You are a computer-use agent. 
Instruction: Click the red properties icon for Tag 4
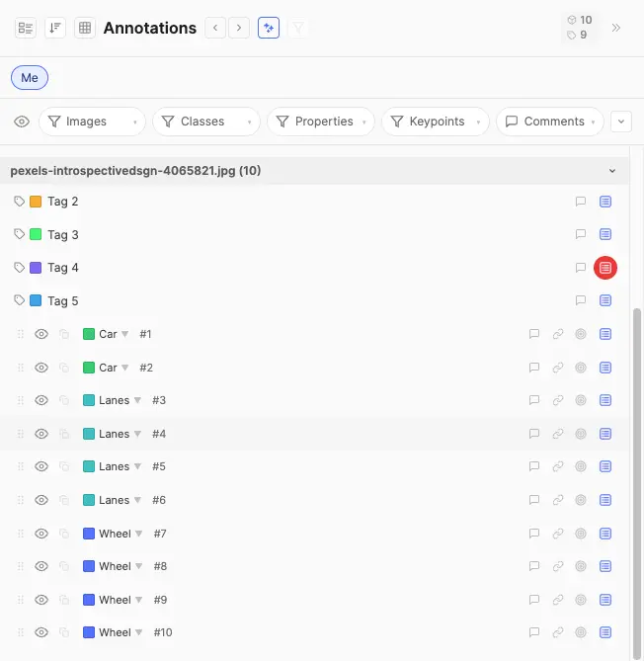click(x=605, y=268)
